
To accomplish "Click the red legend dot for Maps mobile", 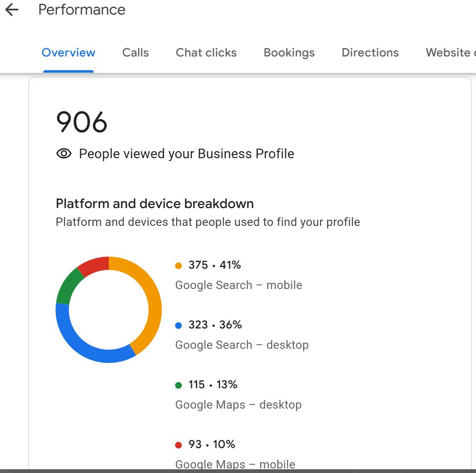I will point(178,445).
